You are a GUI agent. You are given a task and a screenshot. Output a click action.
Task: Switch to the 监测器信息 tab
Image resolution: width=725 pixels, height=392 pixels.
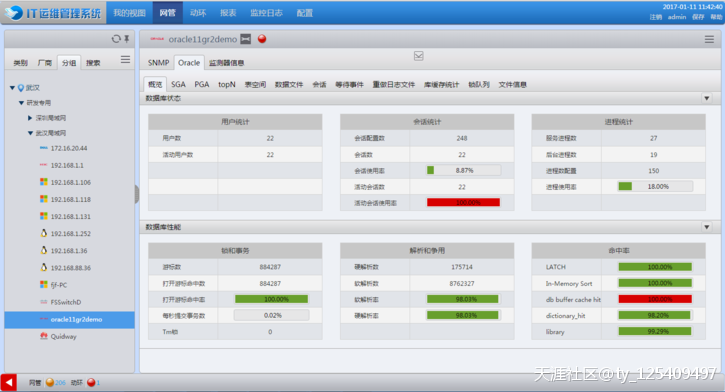pyautogui.click(x=227, y=63)
